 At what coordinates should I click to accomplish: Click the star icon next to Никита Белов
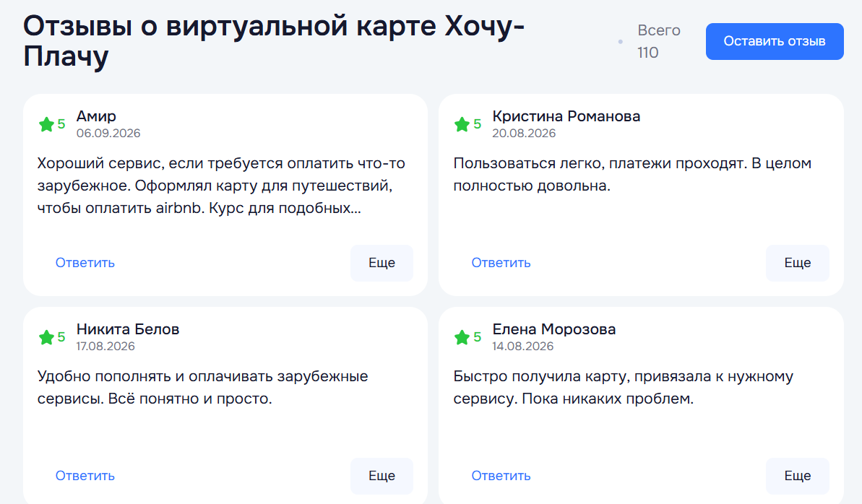point(47,337)
